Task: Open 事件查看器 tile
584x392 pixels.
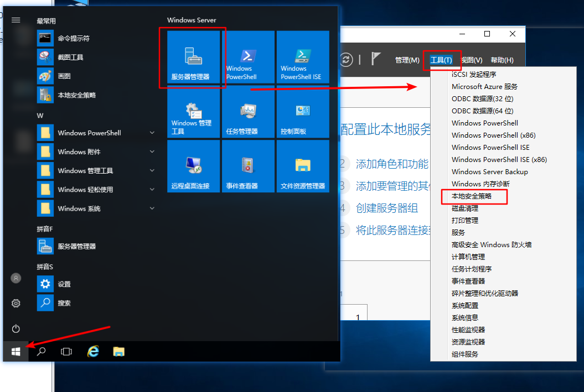Action: (x=249, y=166)
